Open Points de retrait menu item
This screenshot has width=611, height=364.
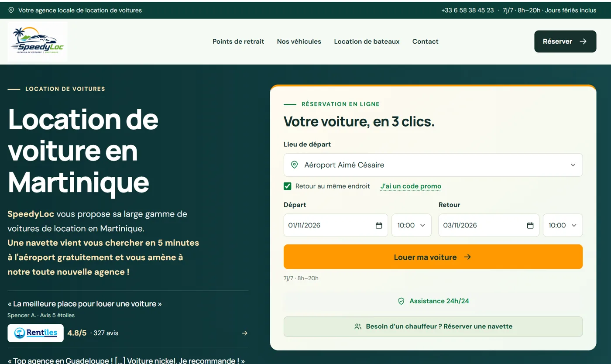[238, 41]
